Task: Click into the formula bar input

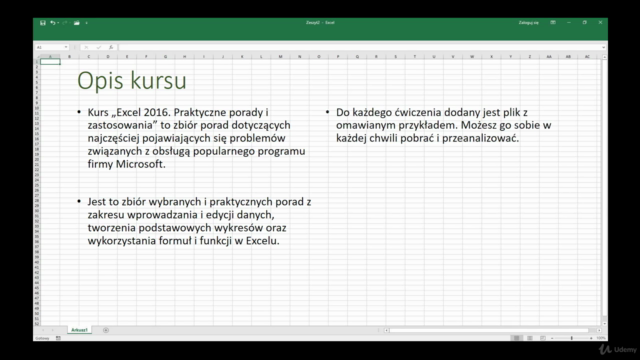Action: [359, 47]
